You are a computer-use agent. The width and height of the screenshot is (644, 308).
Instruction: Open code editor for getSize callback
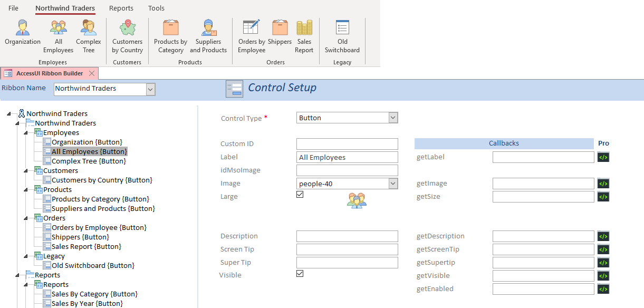(603, 197)
